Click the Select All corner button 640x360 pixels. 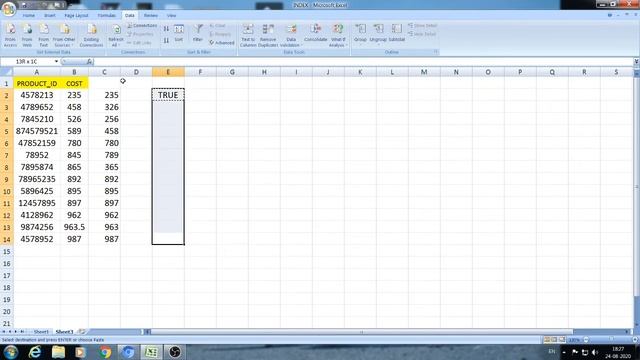point(7,72)
